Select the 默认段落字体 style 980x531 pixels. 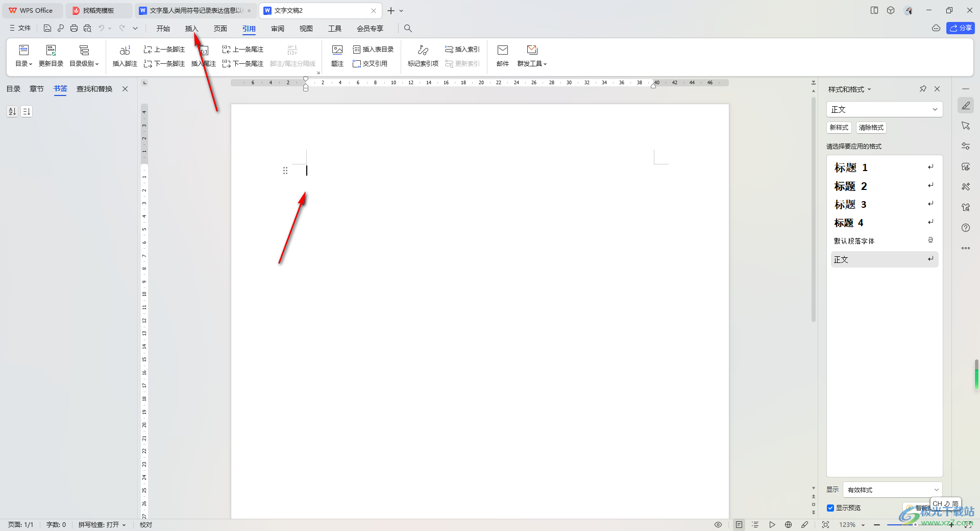point(885,241)
